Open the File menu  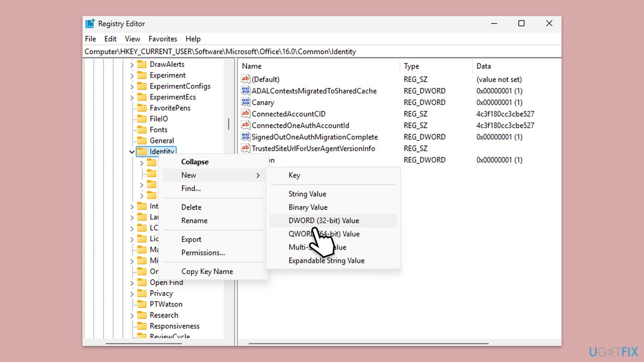pos(91,39)
